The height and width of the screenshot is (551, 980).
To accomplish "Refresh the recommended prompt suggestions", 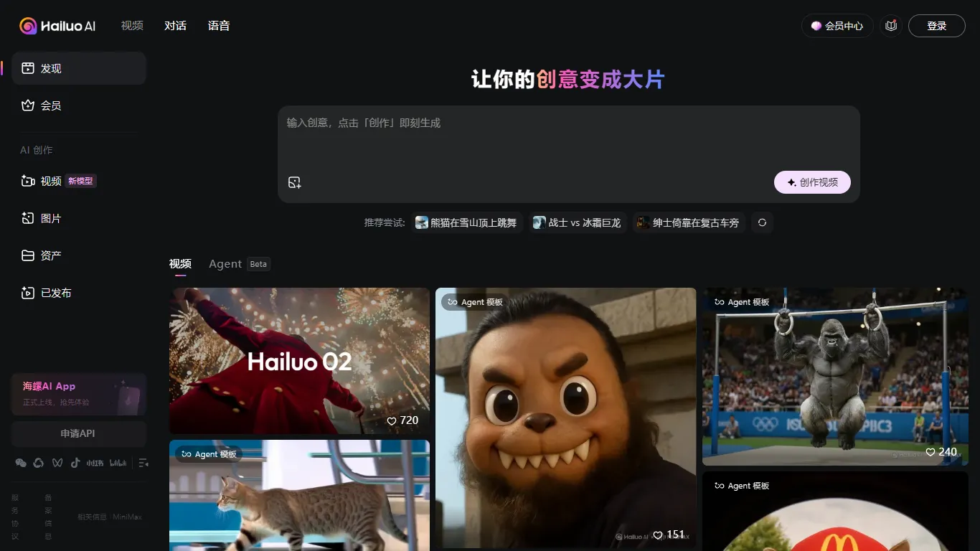I will 762,222.
